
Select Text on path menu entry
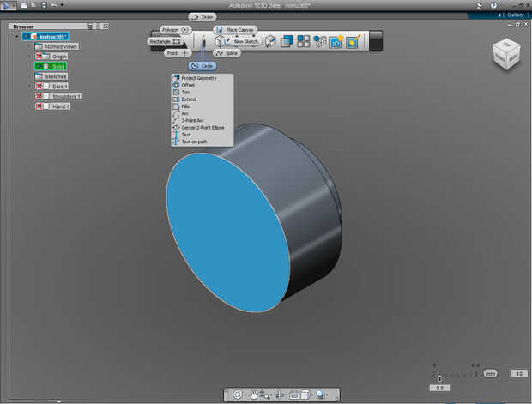tap(203, 142)
